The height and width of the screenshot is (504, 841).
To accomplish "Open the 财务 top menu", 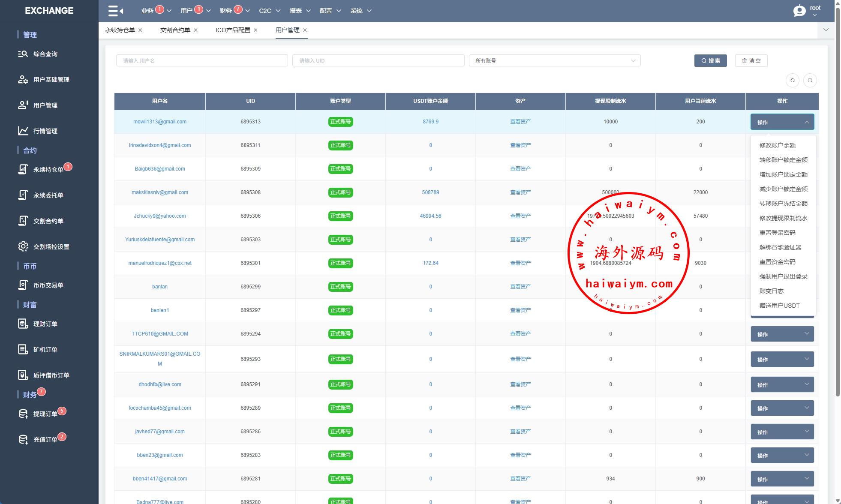I will pyautogui.click(x=226, y=11).
